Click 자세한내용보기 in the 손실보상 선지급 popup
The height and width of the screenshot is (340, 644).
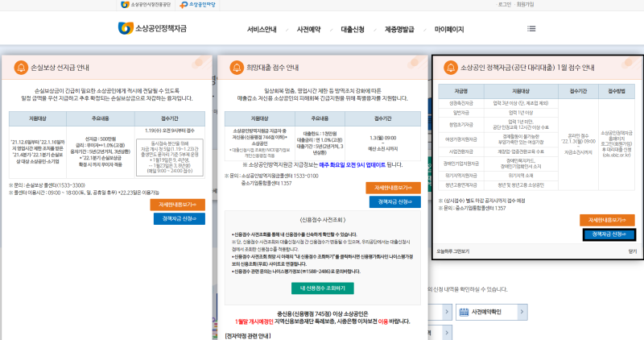coord(177,205)
